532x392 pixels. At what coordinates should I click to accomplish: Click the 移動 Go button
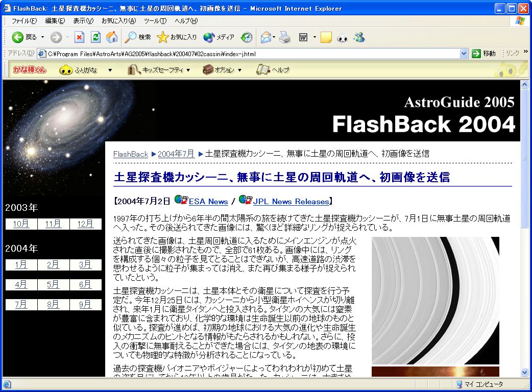[x=483, y=54]
